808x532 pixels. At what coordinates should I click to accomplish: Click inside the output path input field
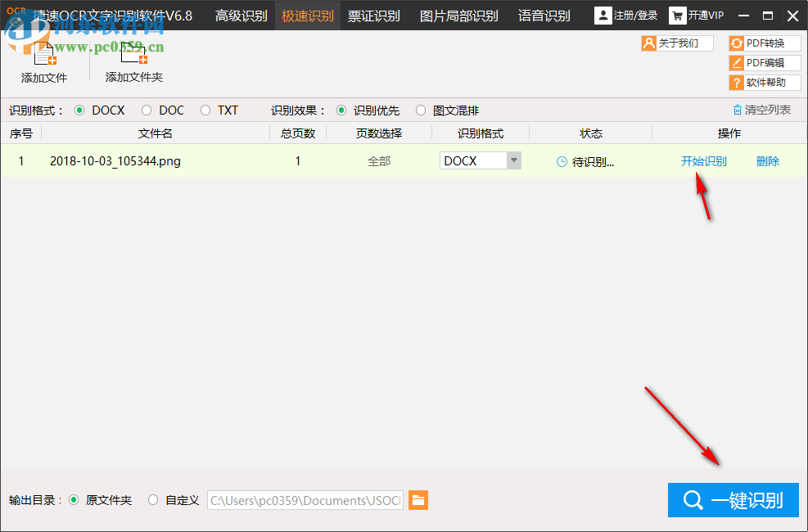click(x=305, y=499)
